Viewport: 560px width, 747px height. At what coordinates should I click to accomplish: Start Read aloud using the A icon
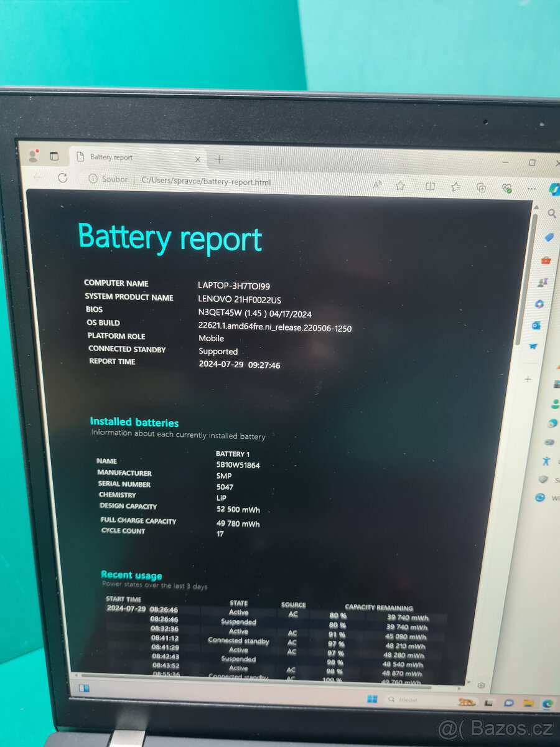(x=377, y=184)
